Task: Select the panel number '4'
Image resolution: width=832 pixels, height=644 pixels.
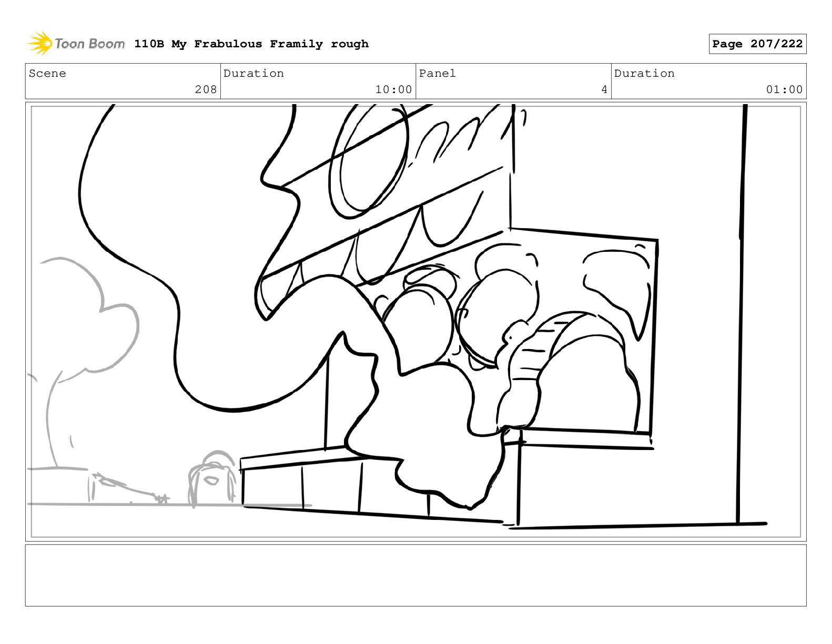Action: click(x=604, y=90)
